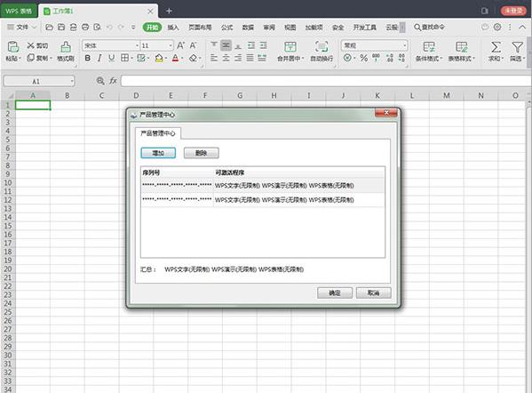Image resolution: width=532 pixels, height=393 pixels.
Task: Click the search command magnifier field
Action: pos(429,27)
